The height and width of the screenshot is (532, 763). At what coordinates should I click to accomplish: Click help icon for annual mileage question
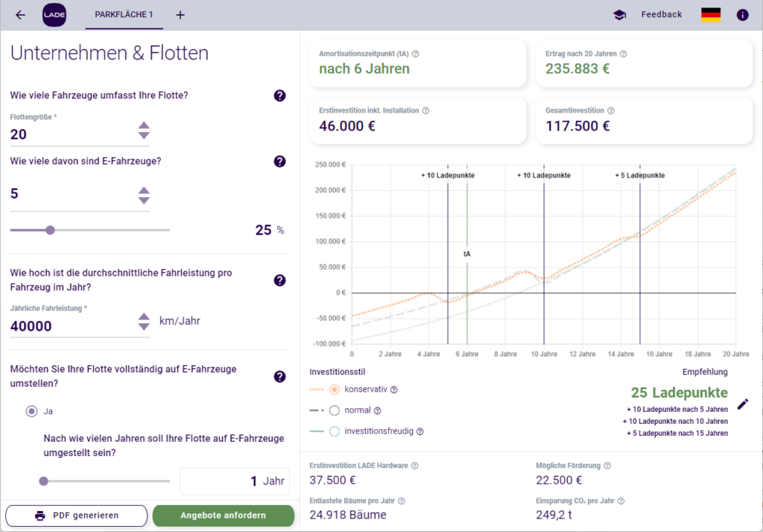[279, 280]
